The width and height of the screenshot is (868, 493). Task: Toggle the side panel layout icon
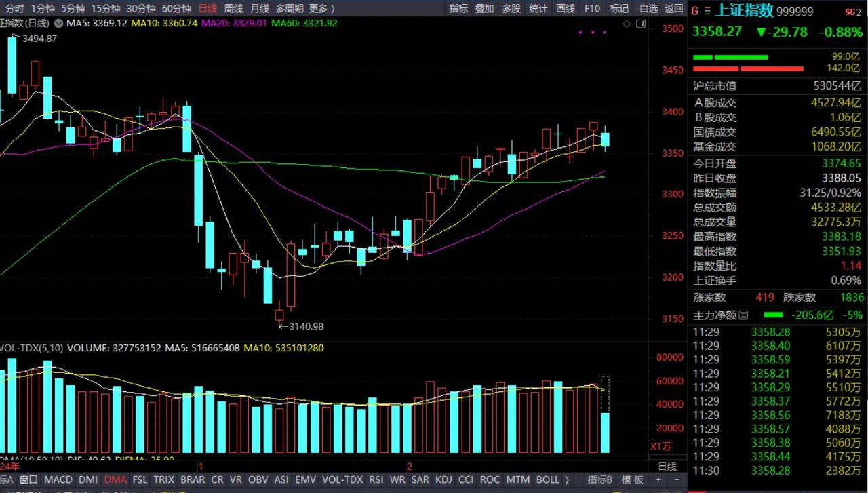coord(641,24)
